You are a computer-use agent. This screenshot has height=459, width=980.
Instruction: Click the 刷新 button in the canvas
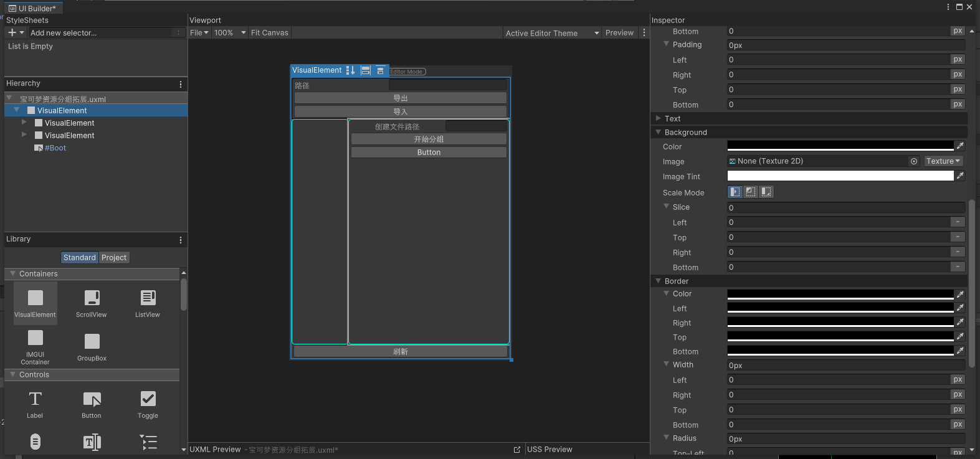coord(401,352)
